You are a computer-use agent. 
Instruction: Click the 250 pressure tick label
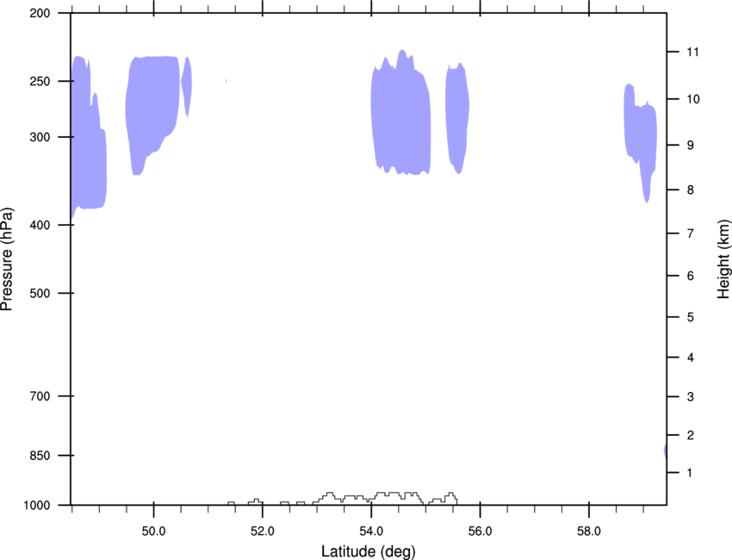(40, 81)
